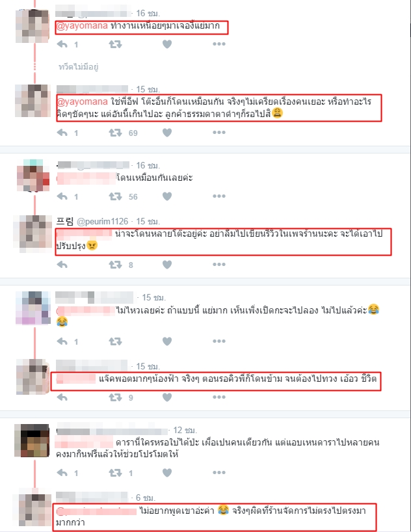This screenshot has height=532, width=411.
Task: Reply to the tweet posted 12 hours ago
Action: pos(62,472)
